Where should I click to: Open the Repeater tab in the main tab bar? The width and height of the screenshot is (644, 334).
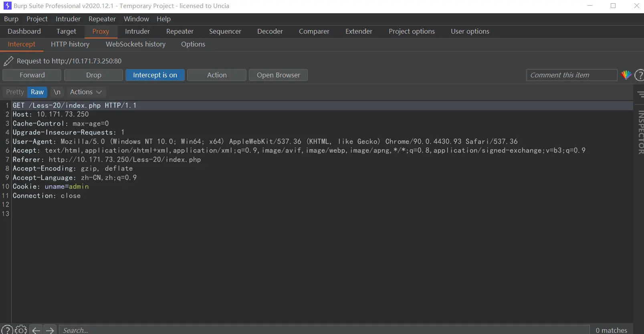click(x=180, y=31)
